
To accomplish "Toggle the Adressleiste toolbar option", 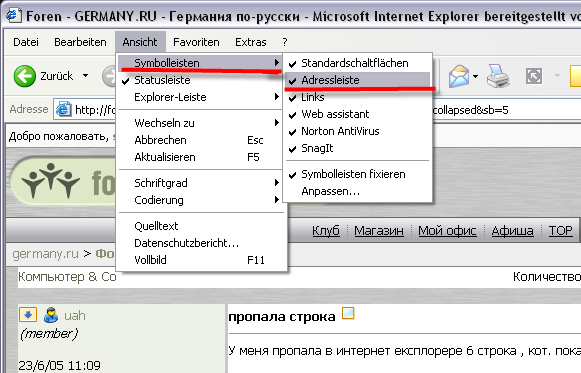I will pyautogui.click(x=357, y=80).
